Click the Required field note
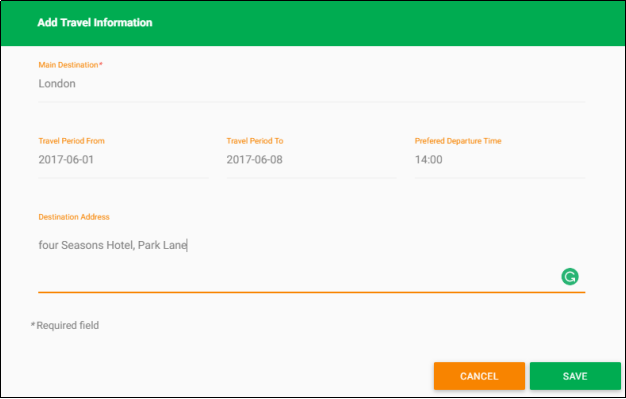The width and height of the screenshot is (626, 399). coord(65,326)
